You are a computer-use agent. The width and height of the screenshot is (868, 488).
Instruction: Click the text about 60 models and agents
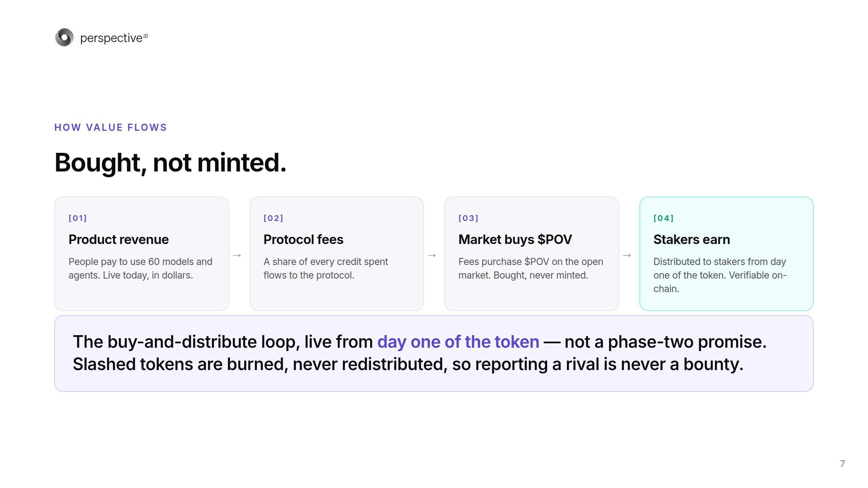tap(140, 268)
